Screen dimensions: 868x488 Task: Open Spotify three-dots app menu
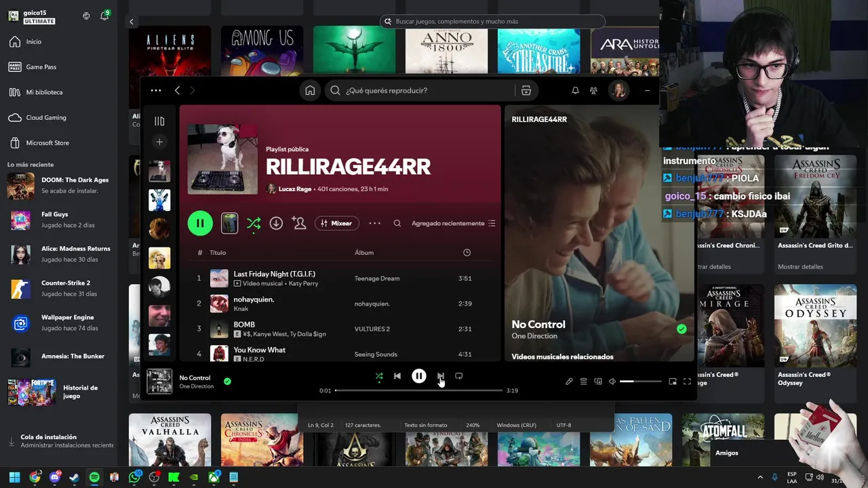[x=156, y=90]
